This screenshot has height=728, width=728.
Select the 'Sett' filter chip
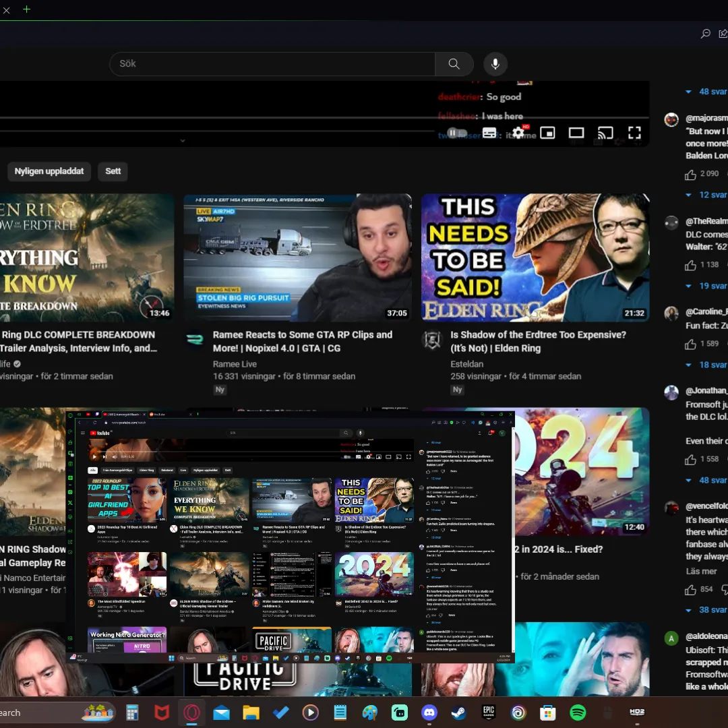(x=113, y=171)
